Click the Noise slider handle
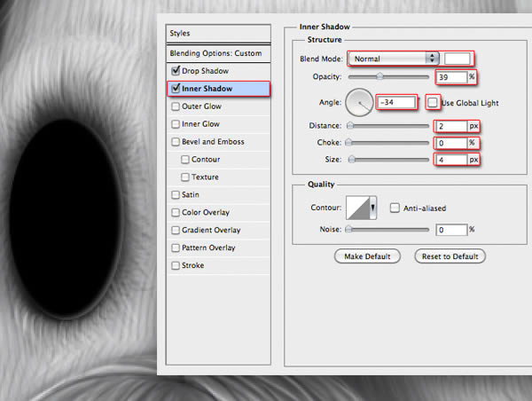Image resolution: width=532 pixels, height=401 pixels. tap(348, 230)
